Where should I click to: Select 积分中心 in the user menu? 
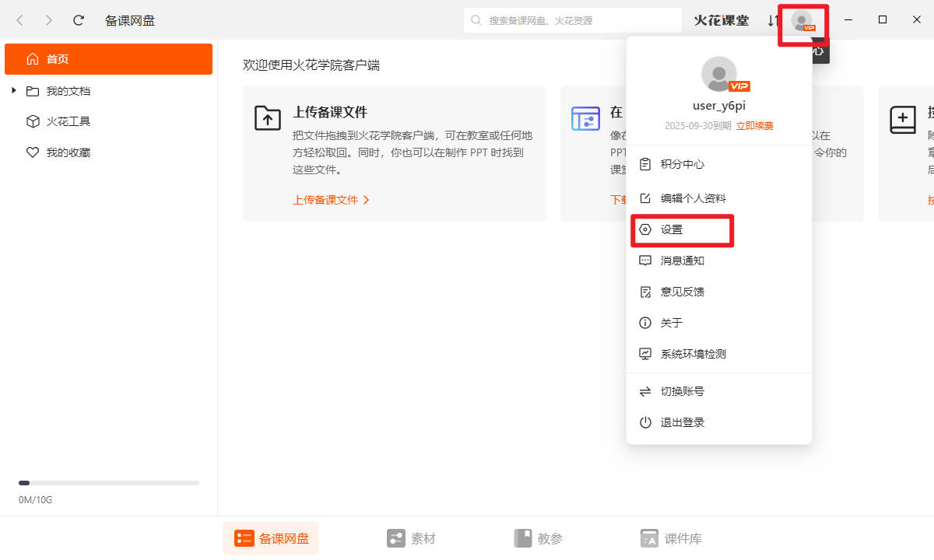pyautogui.click(x=682, y=164)
